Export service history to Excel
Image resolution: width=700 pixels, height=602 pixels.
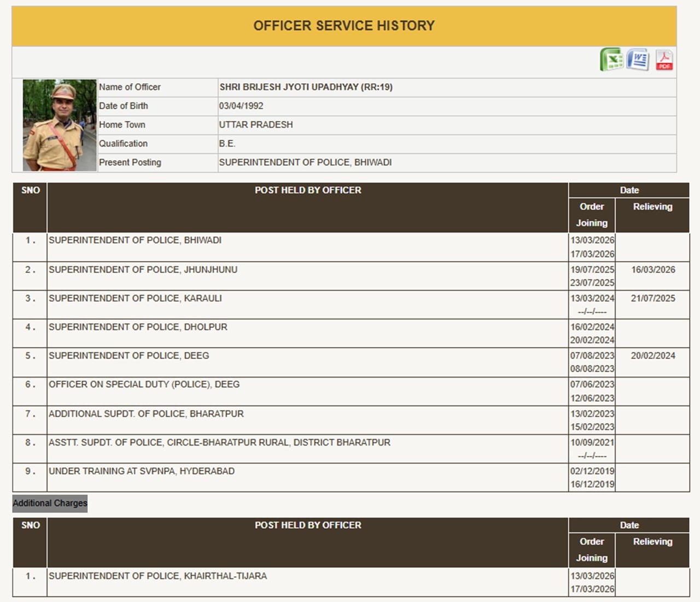click(x=611, y=59)
